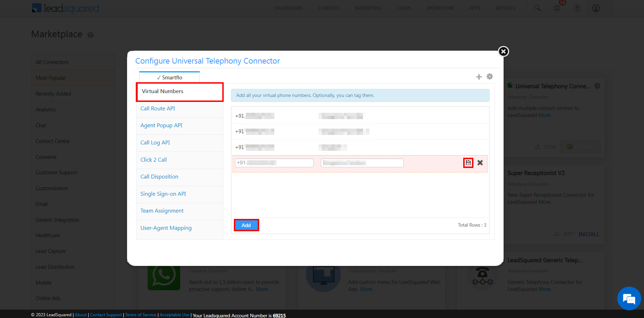Open settings gear in the connector dialog
644x318 pixels.
[x=490, y=76]
